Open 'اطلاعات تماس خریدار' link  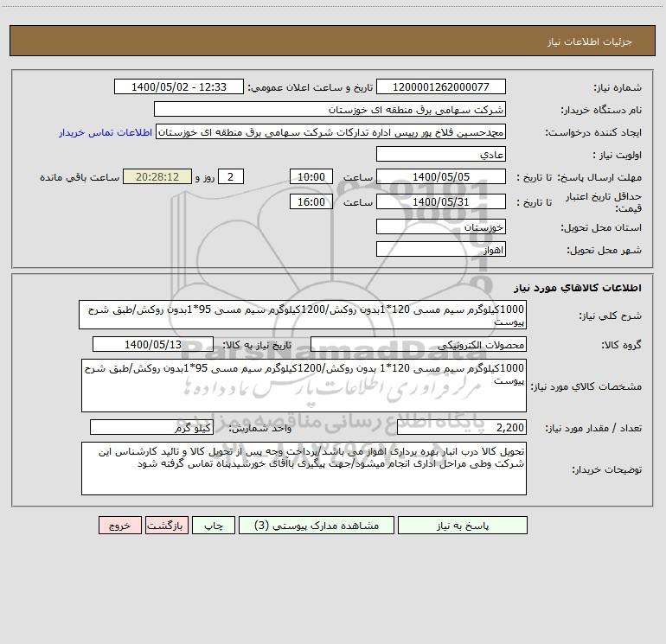pyautogui.click(x=106, y=132)
